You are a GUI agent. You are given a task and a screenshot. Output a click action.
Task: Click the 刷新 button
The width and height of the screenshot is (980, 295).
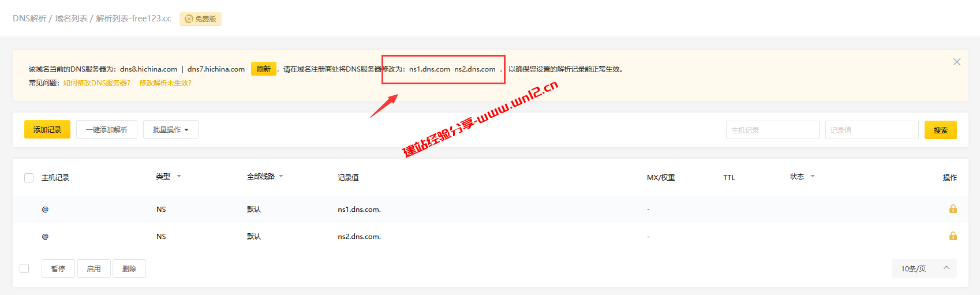click(264, 69)
